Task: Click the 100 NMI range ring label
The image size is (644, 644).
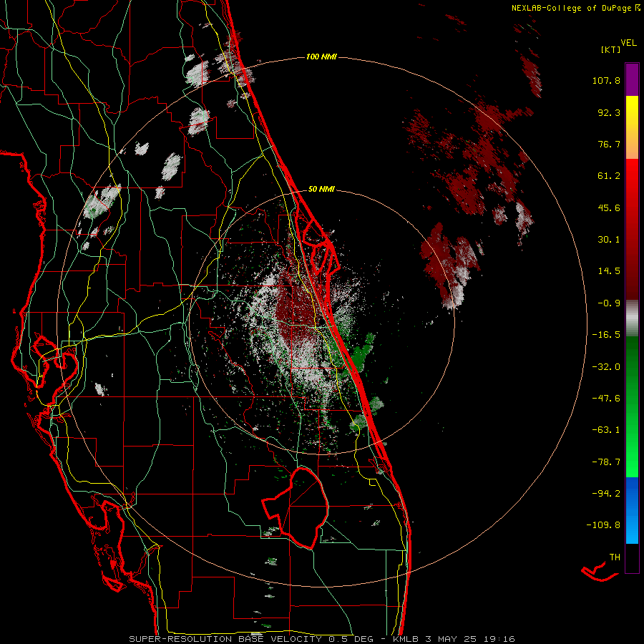Action: click(x=321, y=57)
